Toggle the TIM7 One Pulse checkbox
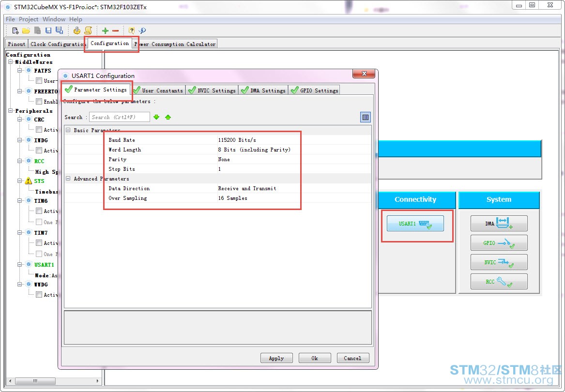The width and height of the screenshot is (565, 392). point(39,254)
